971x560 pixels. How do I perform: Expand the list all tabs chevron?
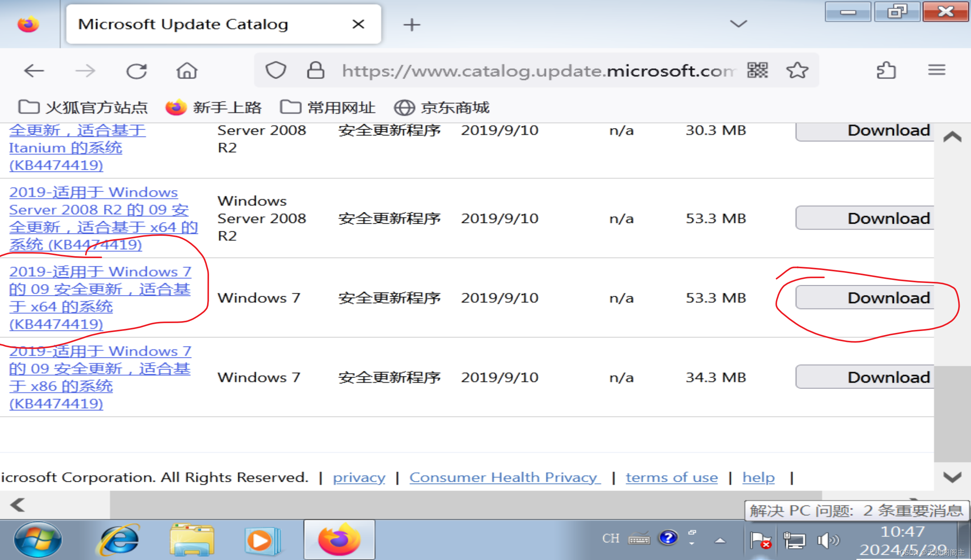(738, 24)
